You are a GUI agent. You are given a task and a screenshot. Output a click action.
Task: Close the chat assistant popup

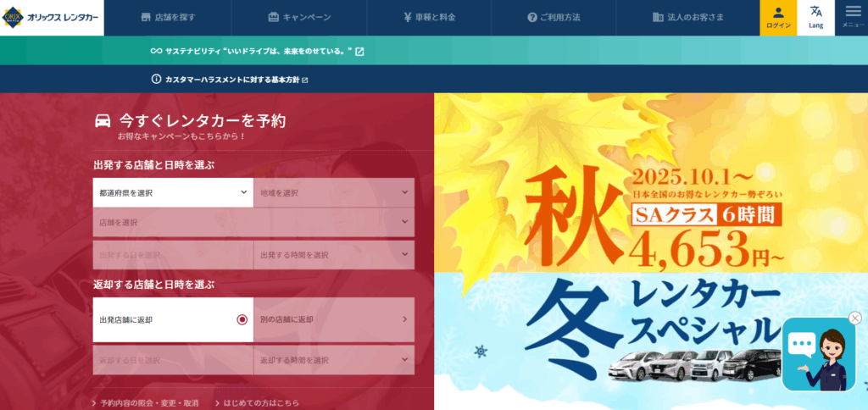coord(855,319)
